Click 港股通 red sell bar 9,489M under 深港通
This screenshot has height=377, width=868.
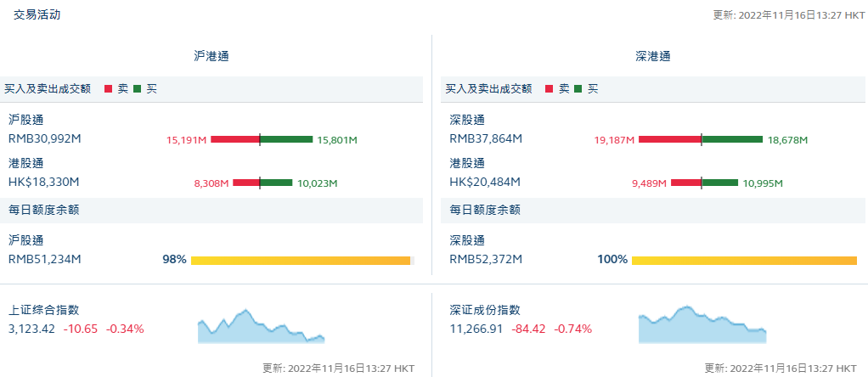tap(685, 183)
